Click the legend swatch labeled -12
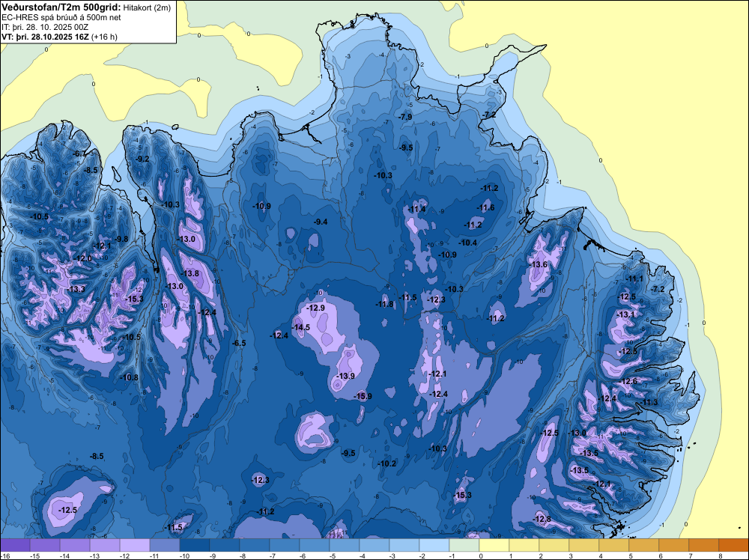 pos(135,545)
